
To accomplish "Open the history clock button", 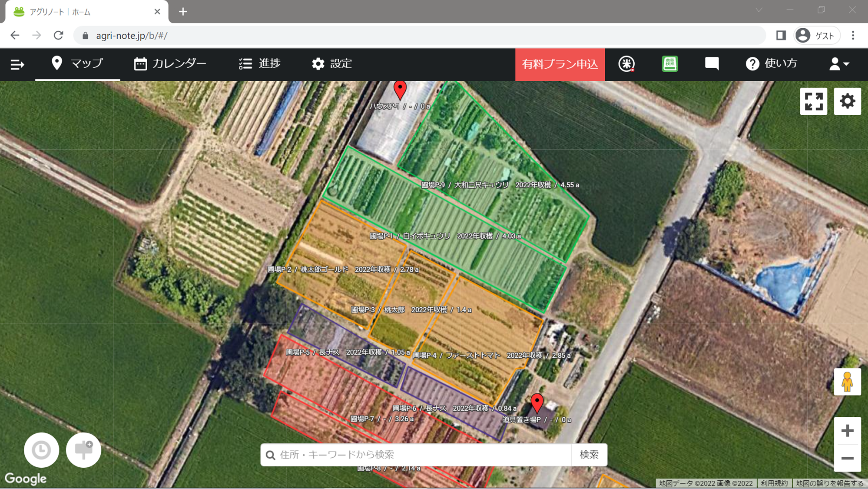I will 41,450.
